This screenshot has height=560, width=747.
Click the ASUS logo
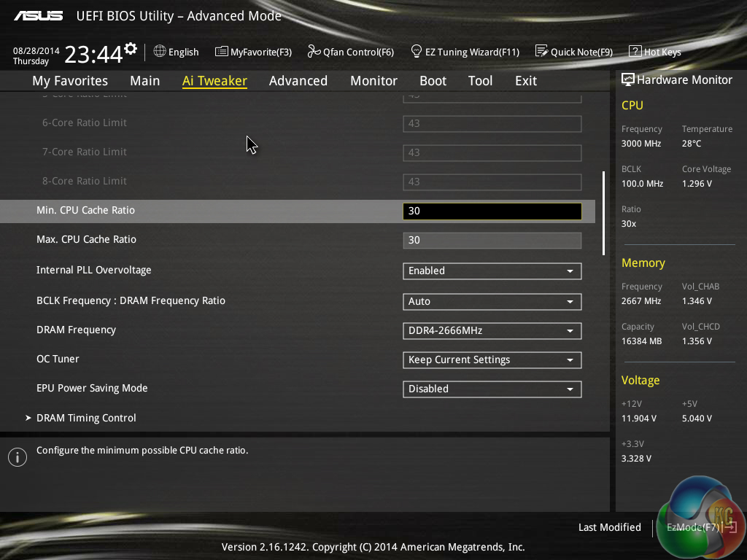pos(39,16)
